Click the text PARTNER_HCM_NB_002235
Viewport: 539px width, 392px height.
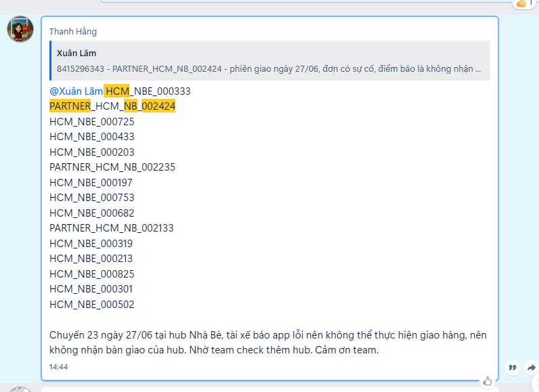point(112,167)
